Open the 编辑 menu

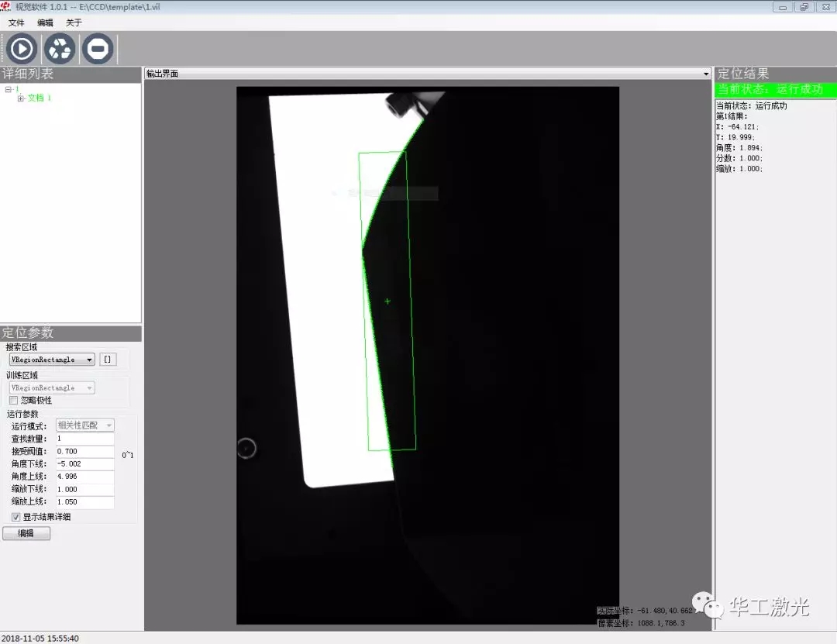(46, 23)
